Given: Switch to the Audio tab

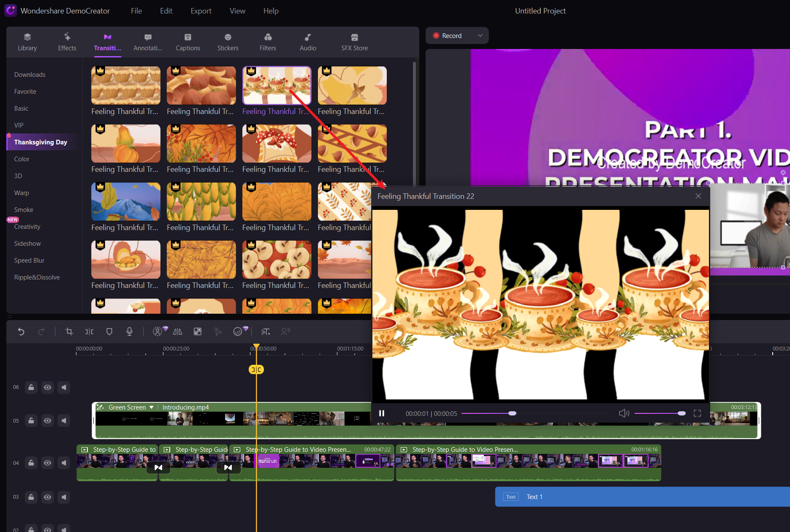Looking at the screenshot, I should [308, 42].
